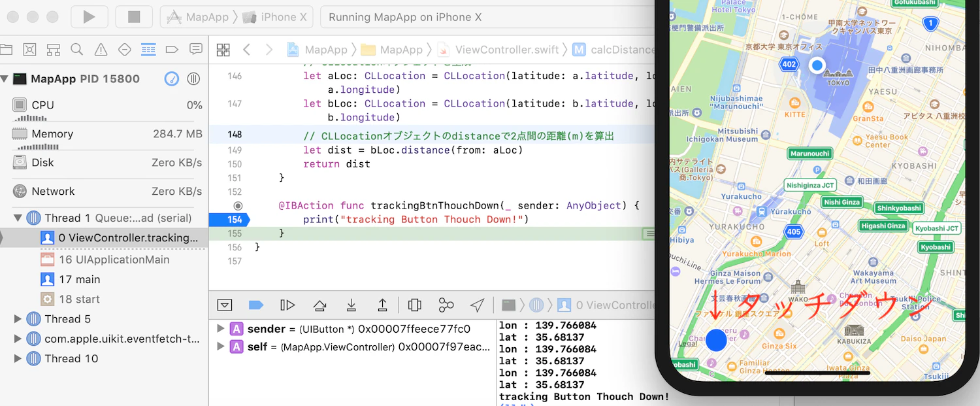Click Continue program execution button
Screen dimensions: 980x406
coord(288,305)
